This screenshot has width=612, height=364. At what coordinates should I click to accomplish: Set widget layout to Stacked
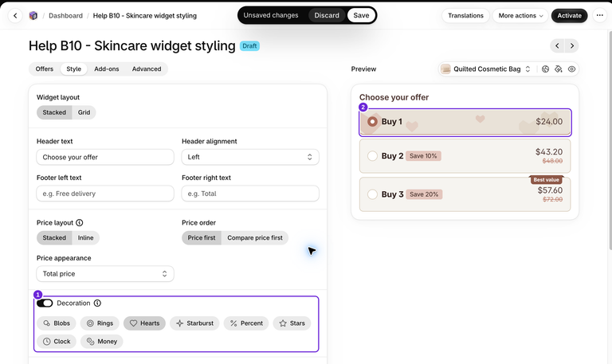[54, 112]
